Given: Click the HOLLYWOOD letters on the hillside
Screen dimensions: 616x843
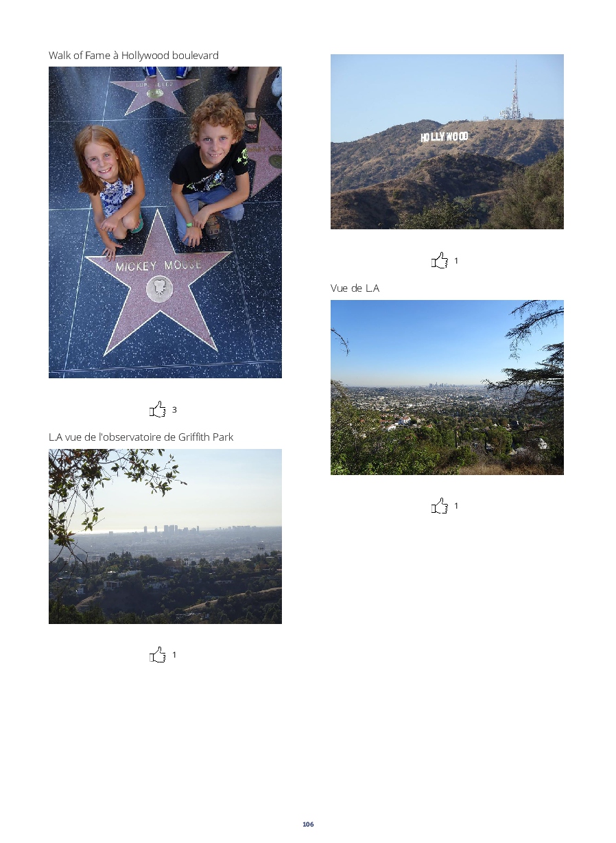Looking at the screenshot, I should tap(445, 137).
